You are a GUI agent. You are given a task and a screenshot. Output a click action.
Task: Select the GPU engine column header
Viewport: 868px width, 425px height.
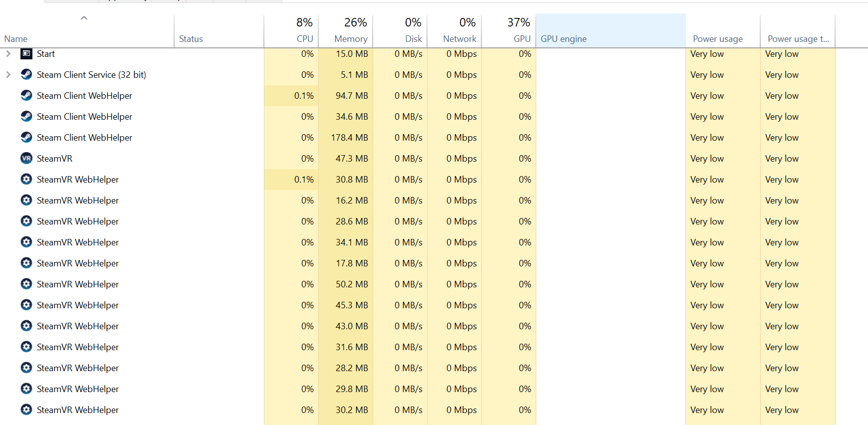point(611,31)
